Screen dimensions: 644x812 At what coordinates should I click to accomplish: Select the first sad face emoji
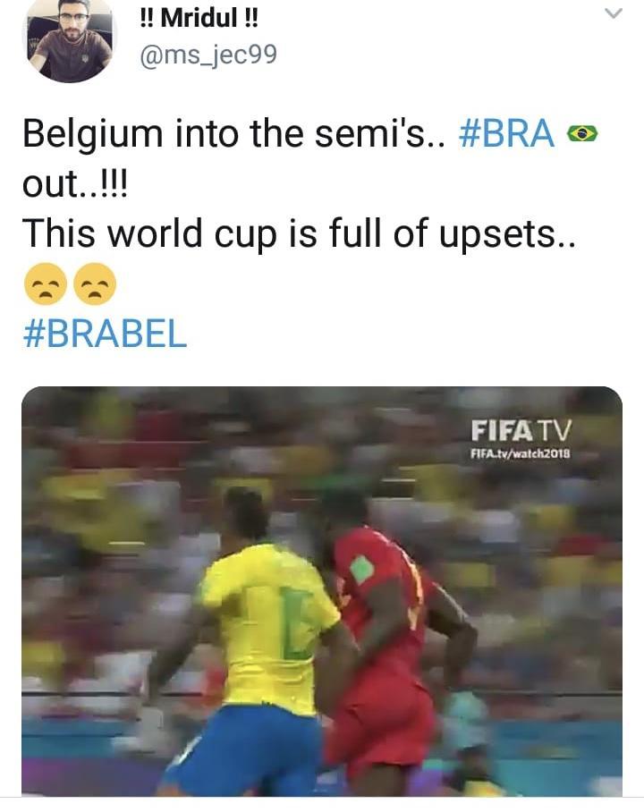point(46,283)
